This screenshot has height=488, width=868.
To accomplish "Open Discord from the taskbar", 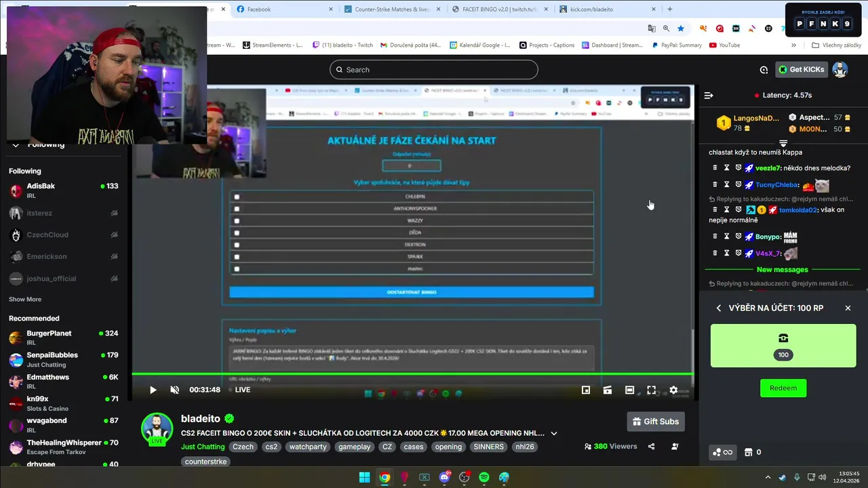I will [x=444, y=478].
